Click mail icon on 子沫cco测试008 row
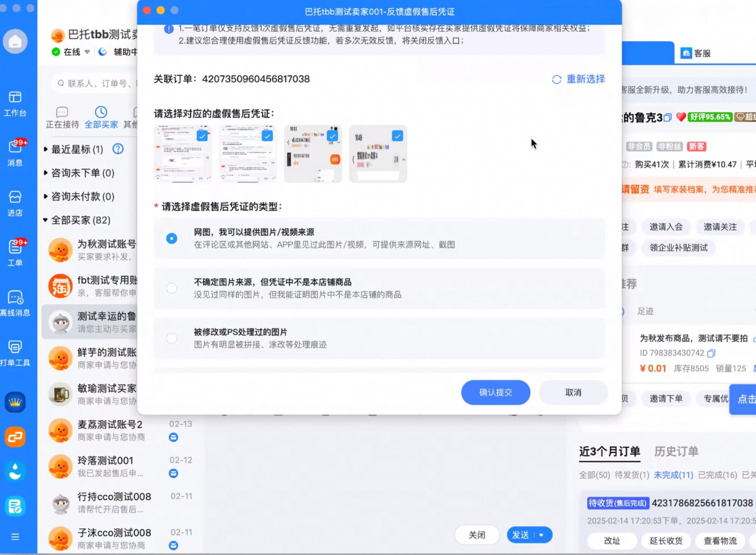 click(x=173, y=545)
